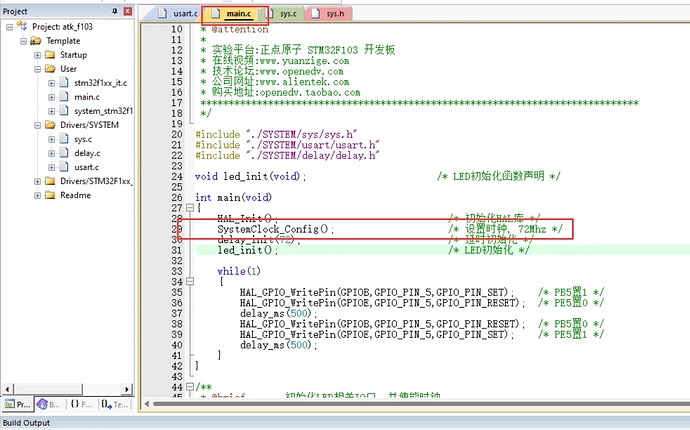Viewport: 690px width, 430px height.
Task: Collapse the Project: atk_f103 root node
Action: coord(8,27)
